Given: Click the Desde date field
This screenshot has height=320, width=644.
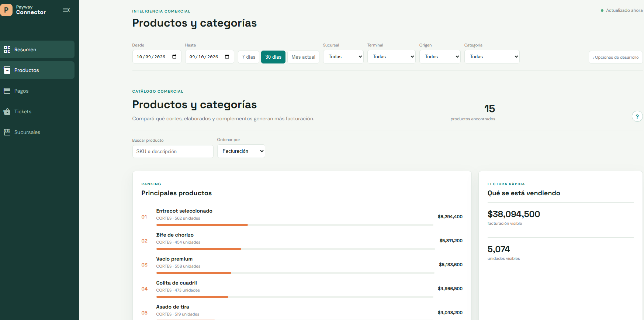Looking at the screenshot, I should click(x=157, y=56).
